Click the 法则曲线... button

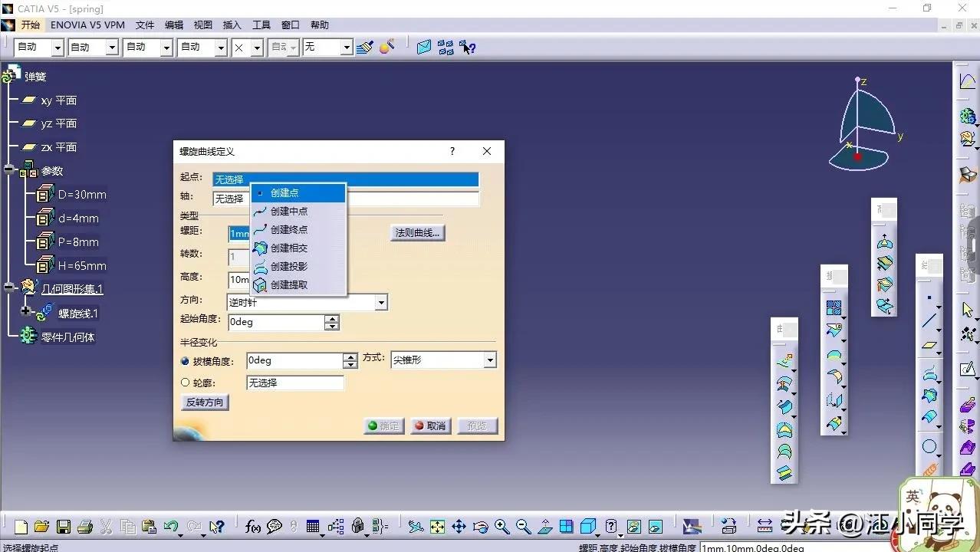click(x=417, y=233)
